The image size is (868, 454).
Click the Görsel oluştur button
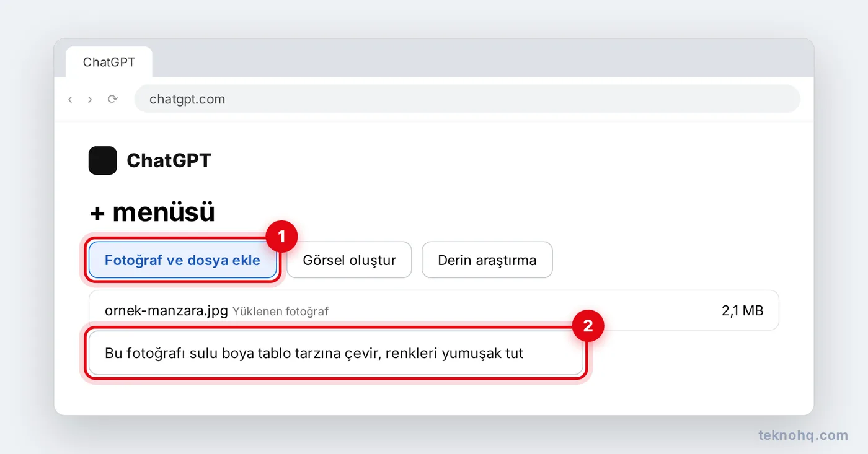[349, 260]
